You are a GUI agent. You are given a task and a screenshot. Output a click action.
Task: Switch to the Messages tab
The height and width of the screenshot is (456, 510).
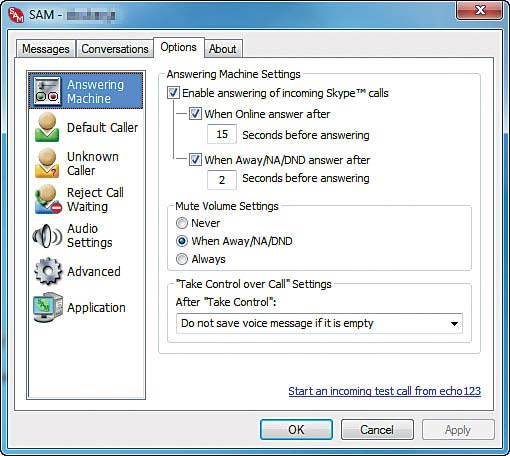[x=46, y=49]
